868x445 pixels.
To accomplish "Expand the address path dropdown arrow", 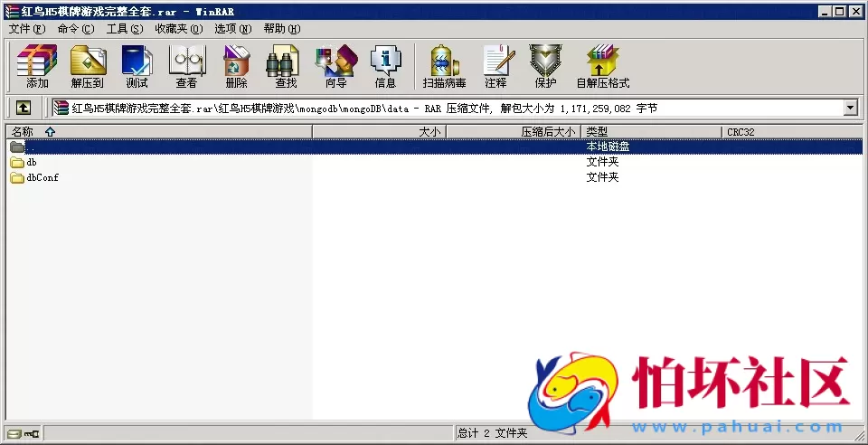I will tap(851, 108).
